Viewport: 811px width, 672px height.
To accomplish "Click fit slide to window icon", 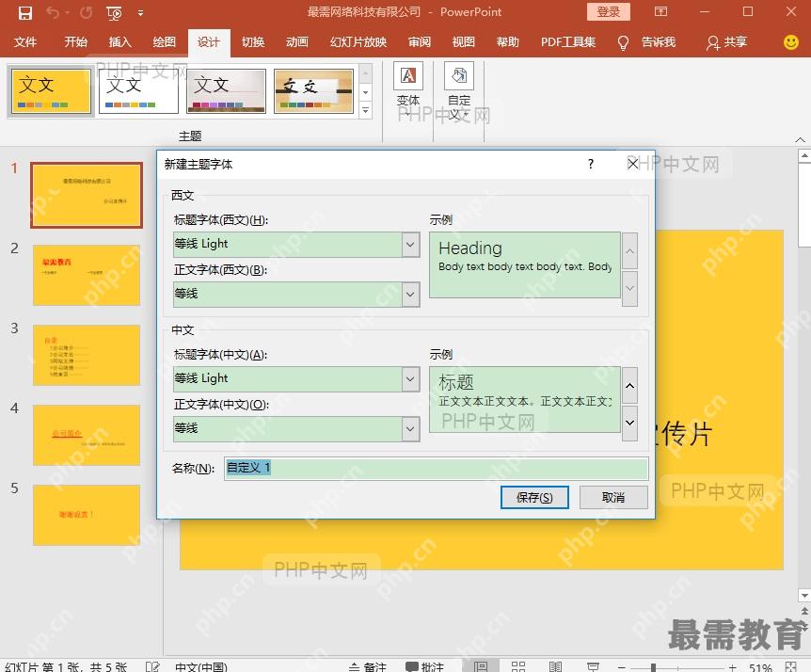I will 791,666.
